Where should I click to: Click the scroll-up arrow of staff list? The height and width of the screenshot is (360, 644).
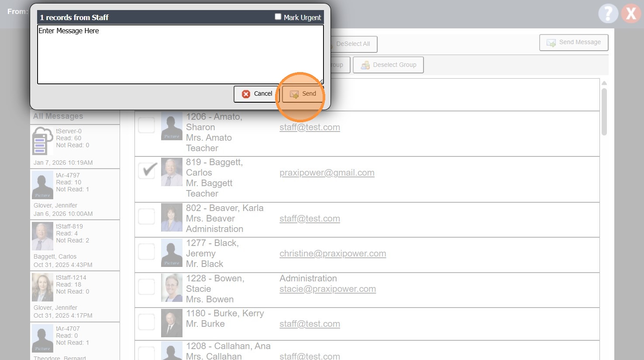(x=604, y=83)
